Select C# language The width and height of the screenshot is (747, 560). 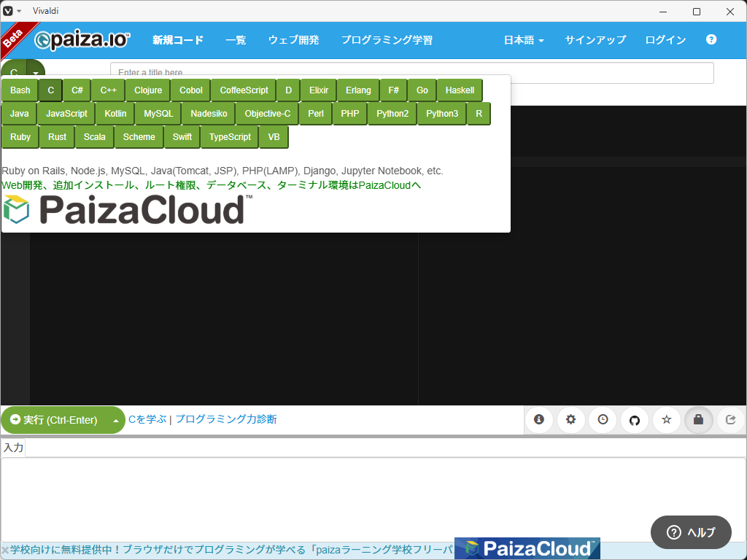(77, 90)
